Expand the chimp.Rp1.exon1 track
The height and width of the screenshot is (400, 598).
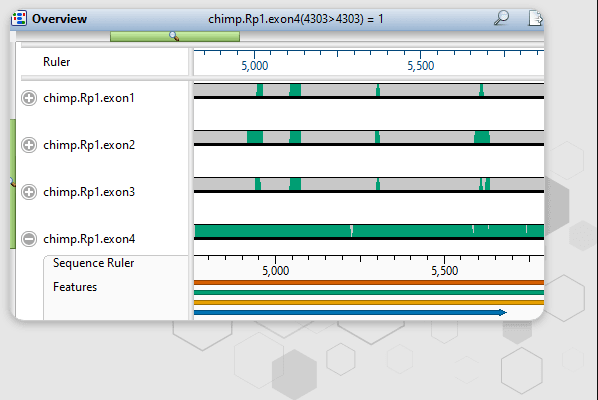pyautogui.click(x=29, y=98)
